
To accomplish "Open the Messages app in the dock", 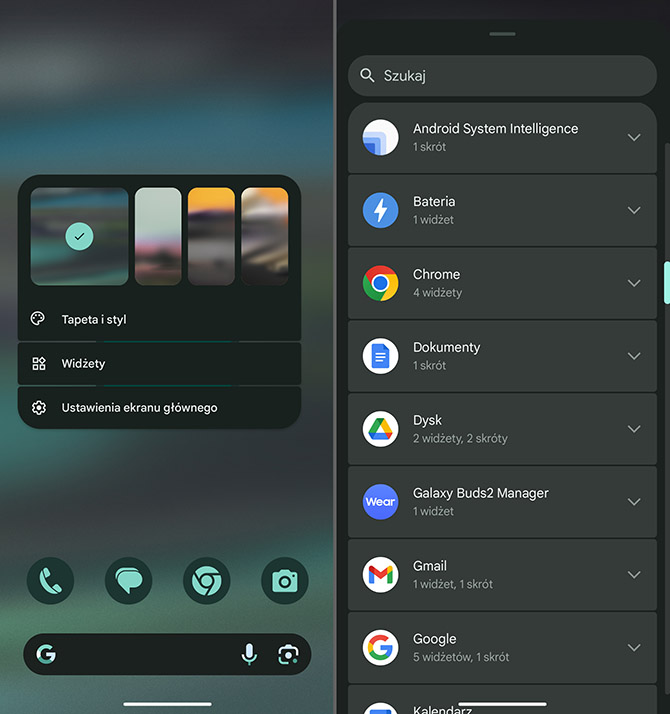I will (x=128, y=581).
